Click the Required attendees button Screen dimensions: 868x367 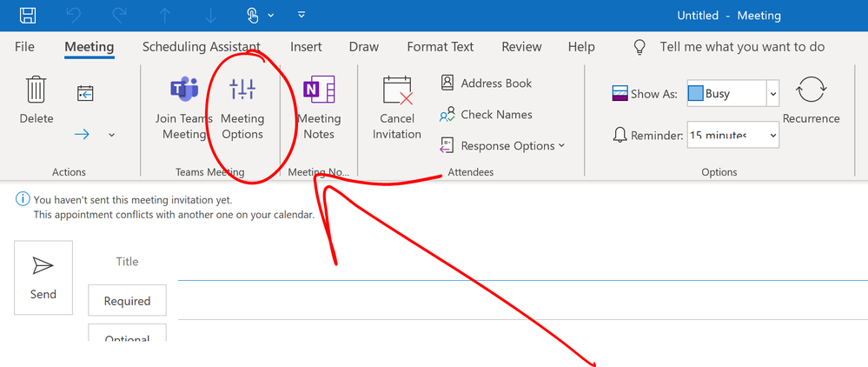point(128,301)
